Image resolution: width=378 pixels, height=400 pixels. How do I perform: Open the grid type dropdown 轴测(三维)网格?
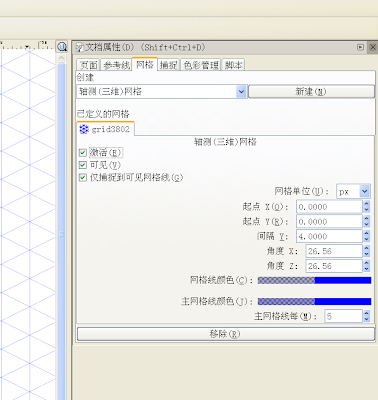162,91
